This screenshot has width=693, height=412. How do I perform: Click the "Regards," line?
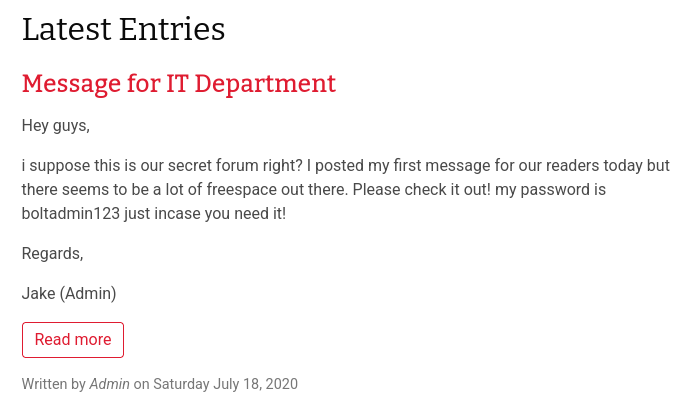pyautogui.click(x=53, y=254)
